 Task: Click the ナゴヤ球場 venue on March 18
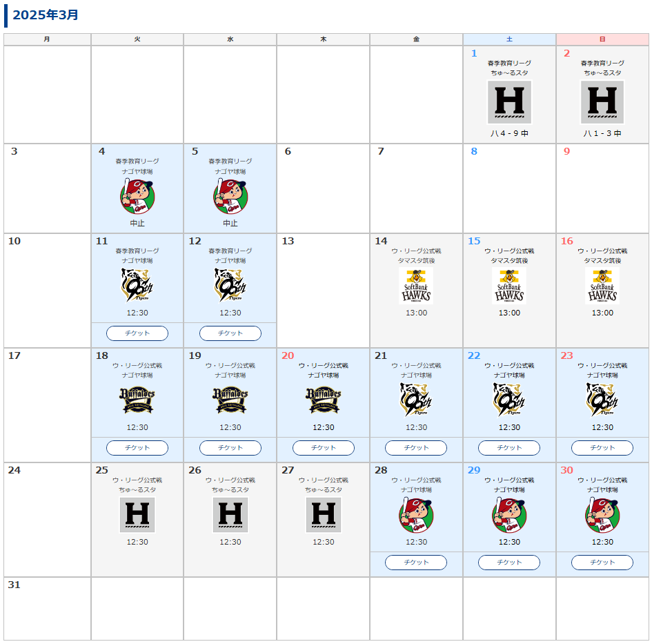[137, 375]
